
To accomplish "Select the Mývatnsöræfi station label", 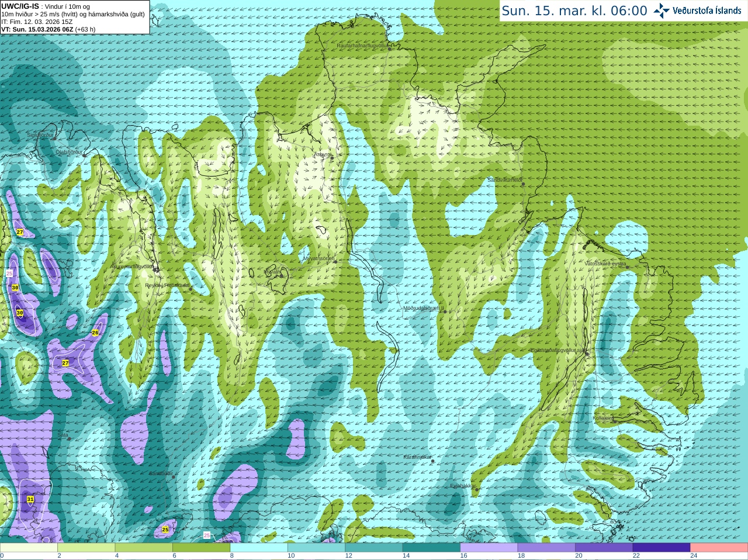I will (319, 258).
